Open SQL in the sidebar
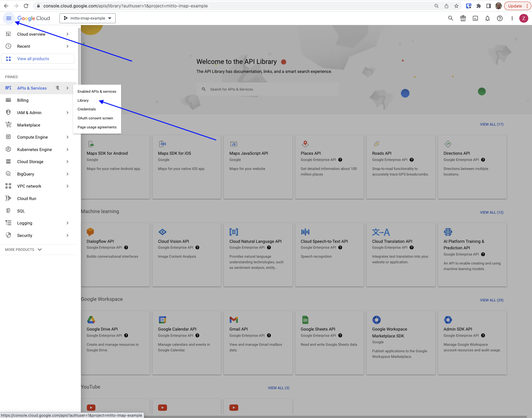Viewport: 532px width, 418px height. (21, 211)
